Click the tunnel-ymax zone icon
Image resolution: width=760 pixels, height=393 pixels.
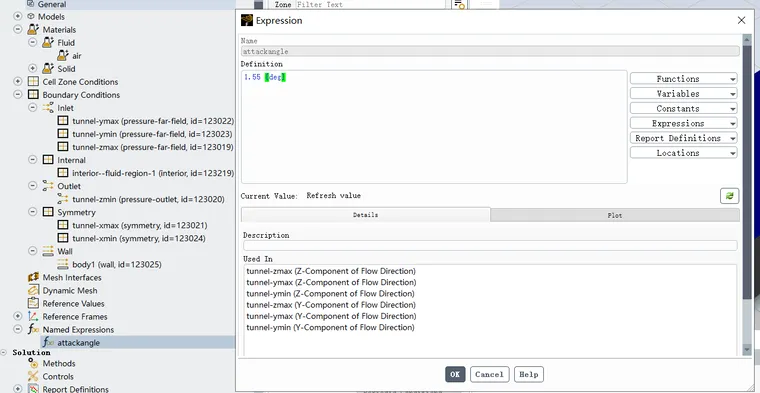click(63, 121)
